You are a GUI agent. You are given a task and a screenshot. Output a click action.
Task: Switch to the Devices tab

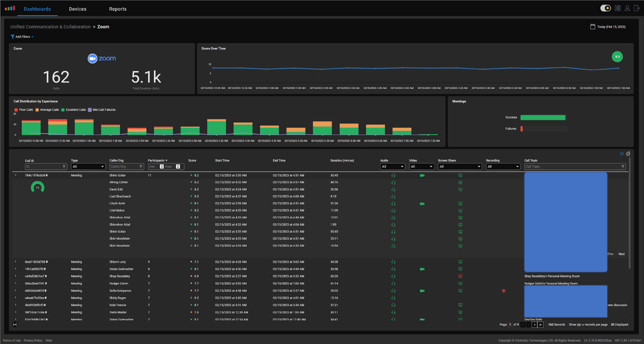point(78,9)
